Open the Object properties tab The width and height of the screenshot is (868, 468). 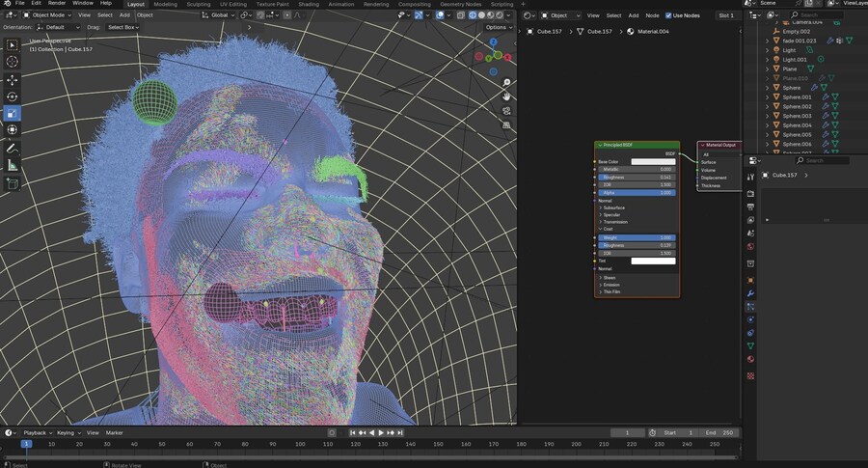tap(750, 280)
